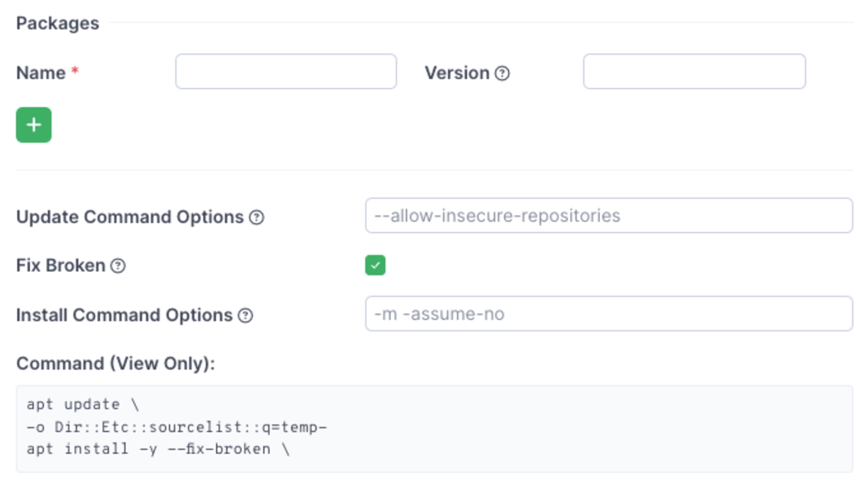
Task: Select the Packages section heading
Action: coord(57,24)
